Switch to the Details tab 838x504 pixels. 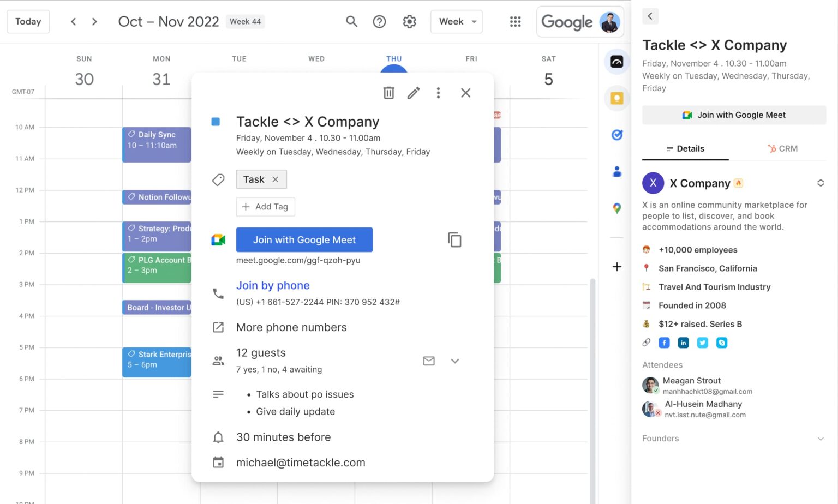point(685,148)
